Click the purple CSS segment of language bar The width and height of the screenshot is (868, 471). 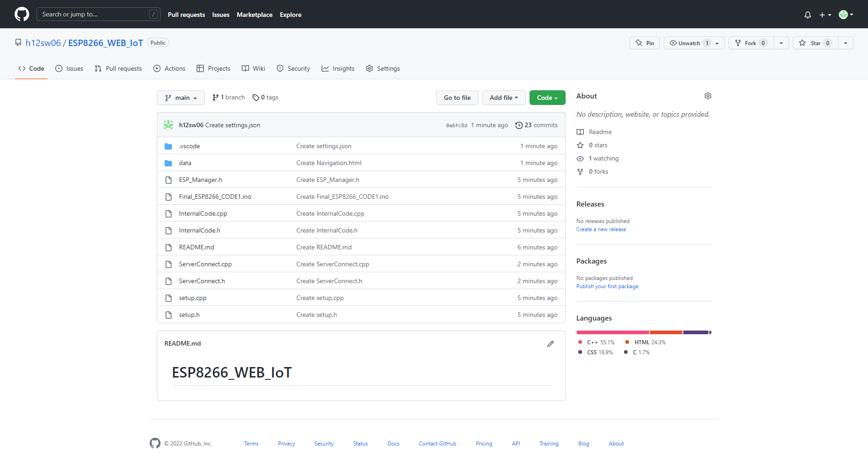tap(696, 332)
